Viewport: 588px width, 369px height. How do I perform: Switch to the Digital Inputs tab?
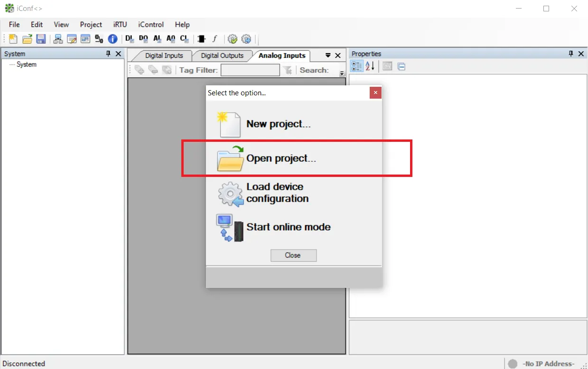164,55
